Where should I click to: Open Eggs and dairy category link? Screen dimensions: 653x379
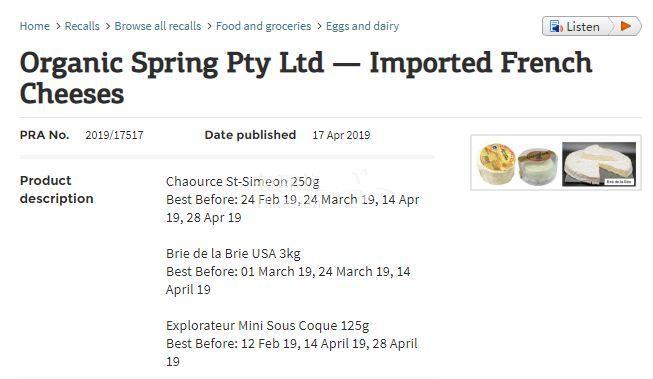click(x=362, y=26)
